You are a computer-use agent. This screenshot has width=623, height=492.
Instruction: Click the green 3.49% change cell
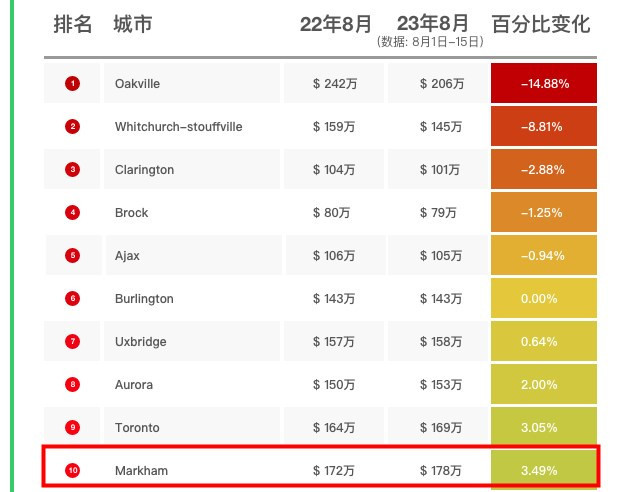[544, 470]
